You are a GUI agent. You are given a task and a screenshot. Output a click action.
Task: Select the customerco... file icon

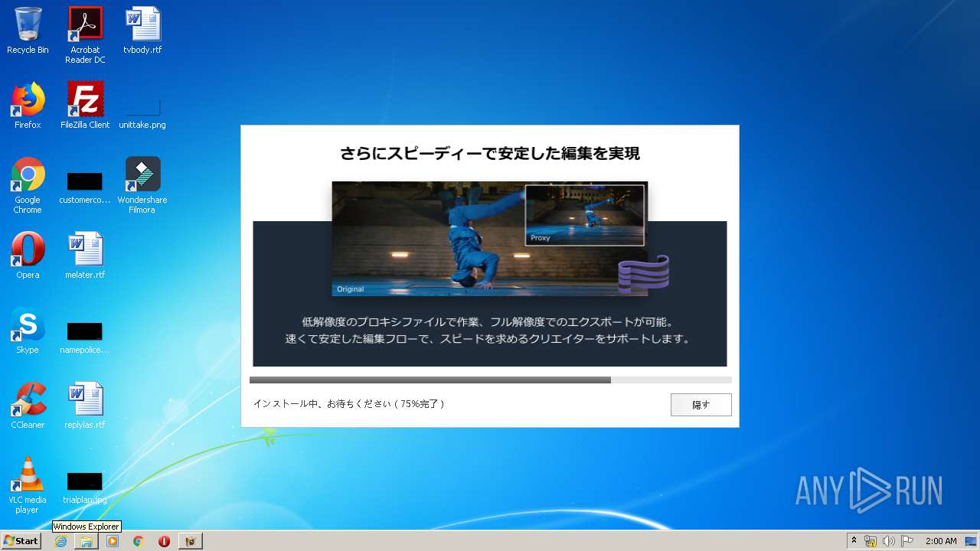pos(85,188)
